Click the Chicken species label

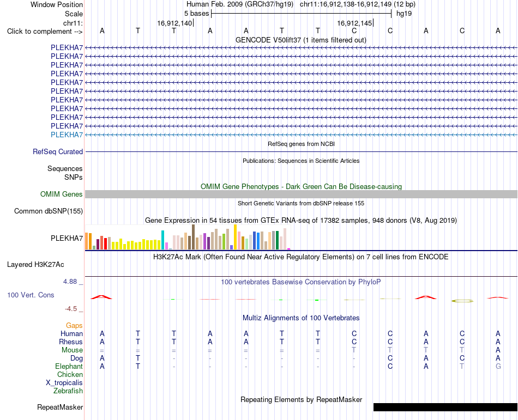[x=70, y=374]
